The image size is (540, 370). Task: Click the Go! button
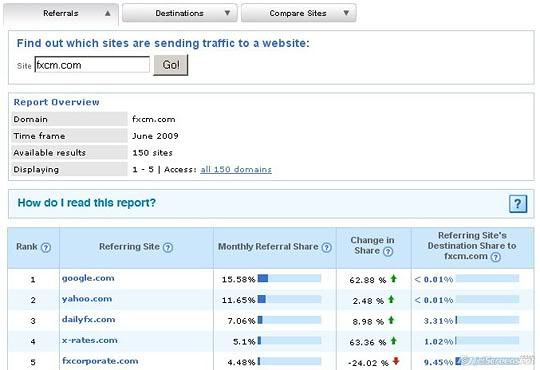171,65
